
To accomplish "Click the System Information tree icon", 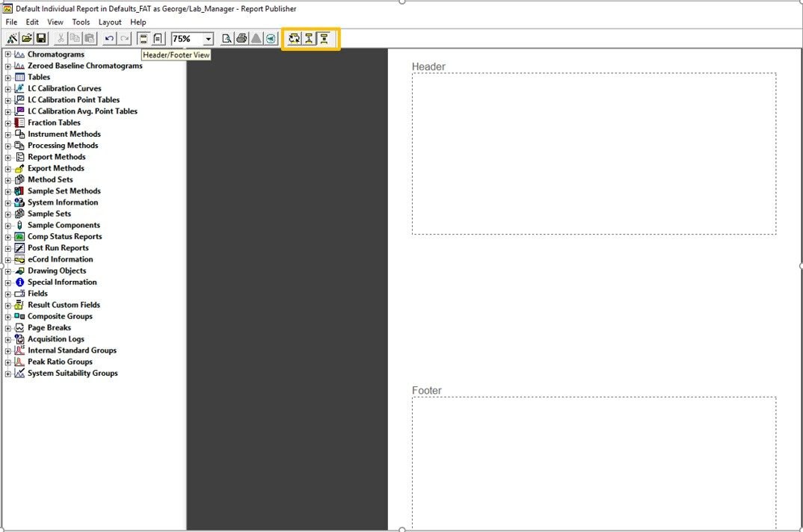I will coord(19,202).
